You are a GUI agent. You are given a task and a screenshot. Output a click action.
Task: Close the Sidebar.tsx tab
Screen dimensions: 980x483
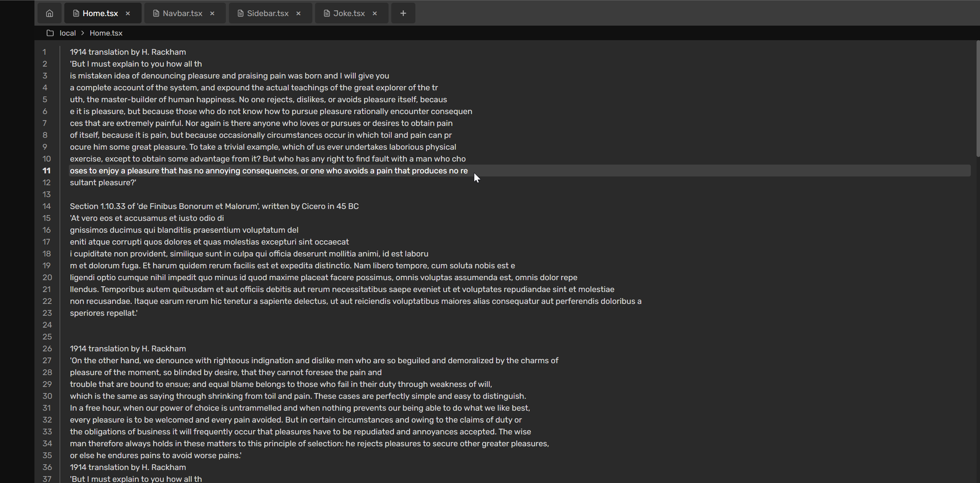299,13
